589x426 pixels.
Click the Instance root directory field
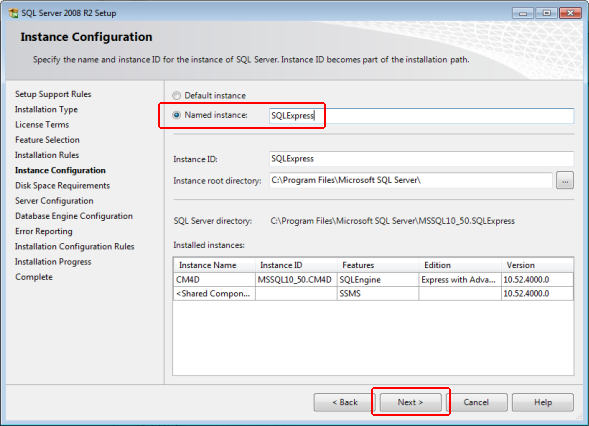tap(411, 180)
